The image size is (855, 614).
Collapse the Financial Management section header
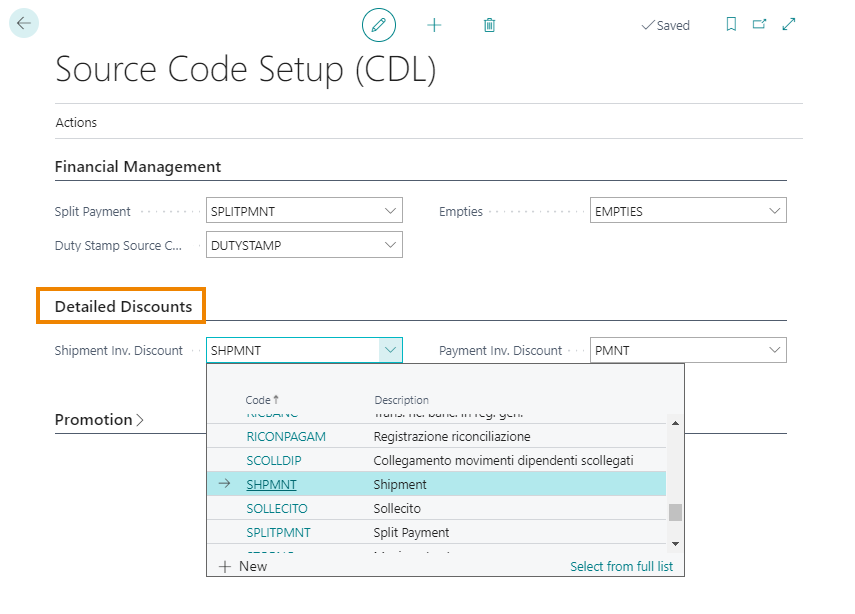click(138, 166)
